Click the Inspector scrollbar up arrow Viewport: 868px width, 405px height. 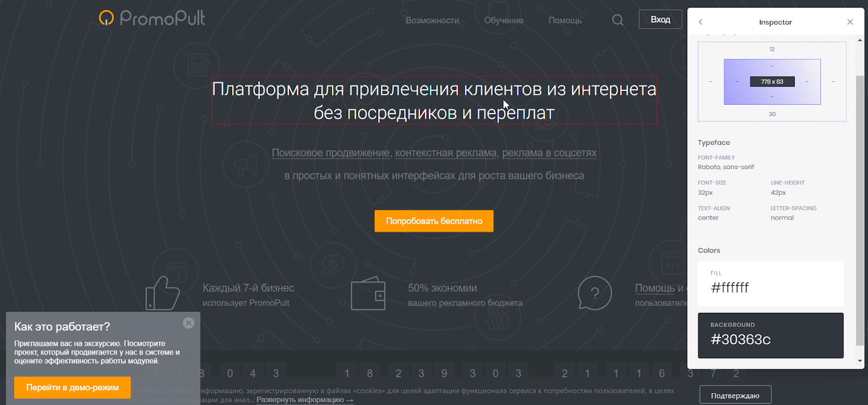(860, 40)
